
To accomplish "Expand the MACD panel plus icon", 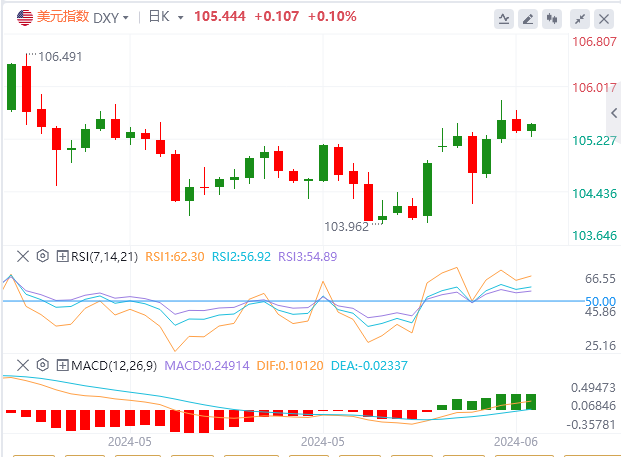I will [x=62, y=365].
